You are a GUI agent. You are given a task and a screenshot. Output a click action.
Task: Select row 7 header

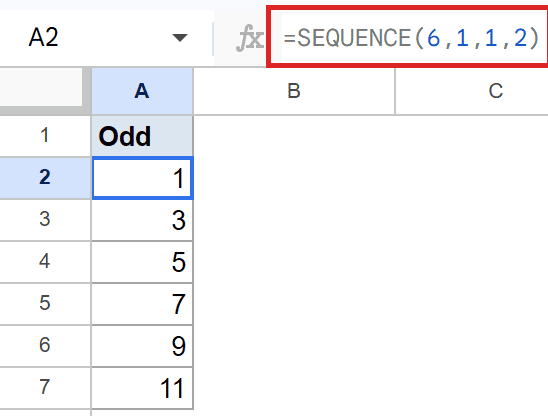[45, 387]
